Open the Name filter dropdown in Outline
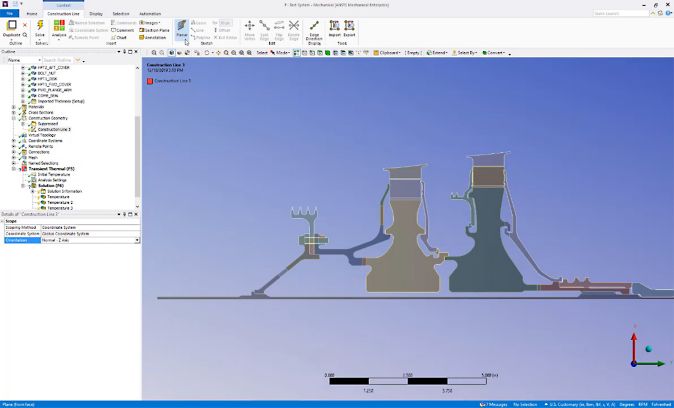 (40, 60)
